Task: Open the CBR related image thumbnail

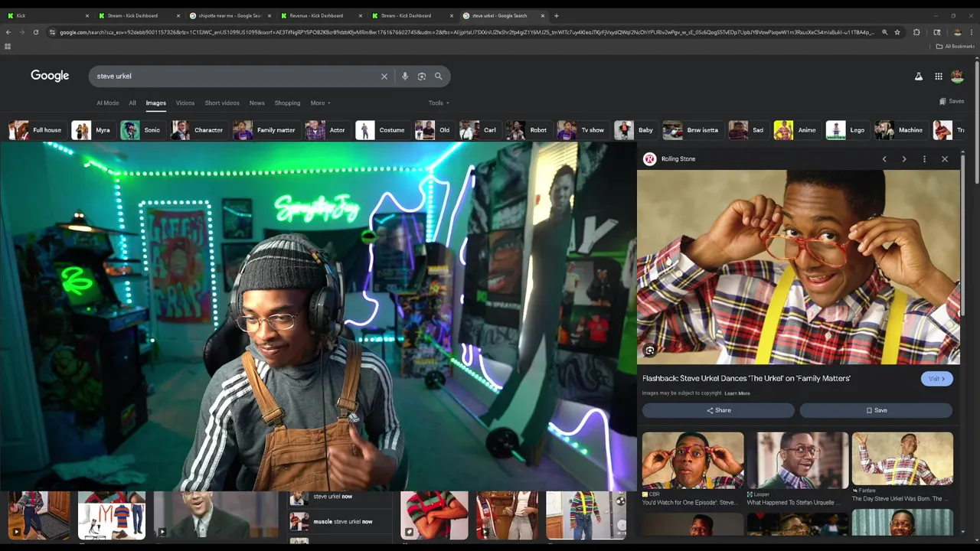Action: pyautogui.click(x=693, y=460)
